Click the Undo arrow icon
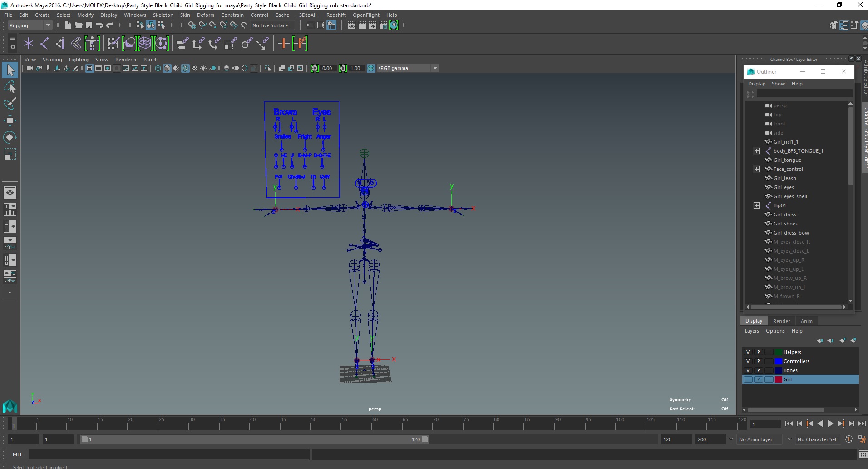Image resolution: width=868 pixels, height=469 pixels. 99,25
